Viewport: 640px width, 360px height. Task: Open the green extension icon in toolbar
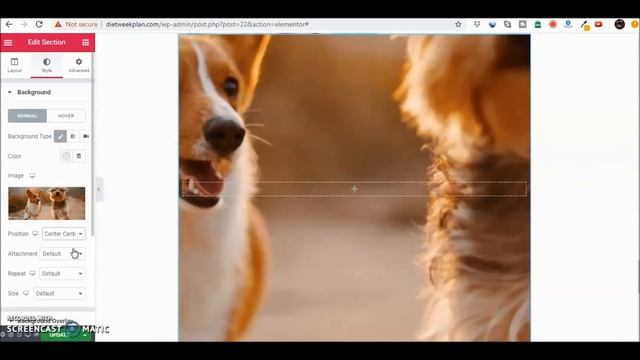pyautogui.click(x=538, y=24)
